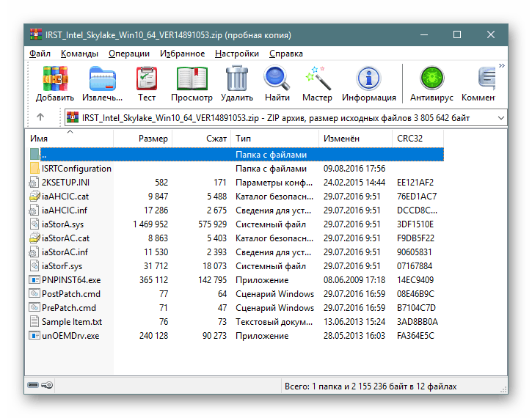Viewport: 532px width, 418px height.
Task: Open the Команды menu
Action: (79, 54)
